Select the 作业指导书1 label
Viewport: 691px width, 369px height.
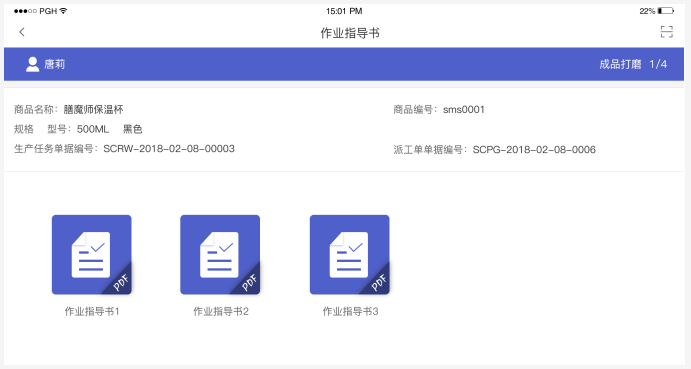pos(92,312)
